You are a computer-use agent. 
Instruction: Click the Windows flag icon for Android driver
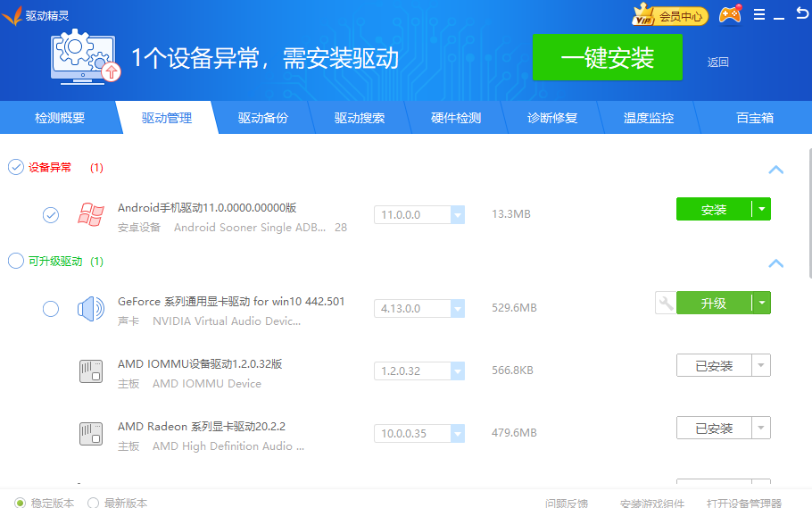pos(91,214)
